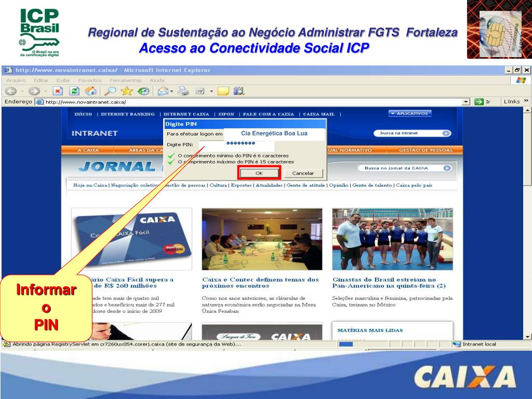
Task: Open FALE COM A CAIXA link
Action: point(269,114)
